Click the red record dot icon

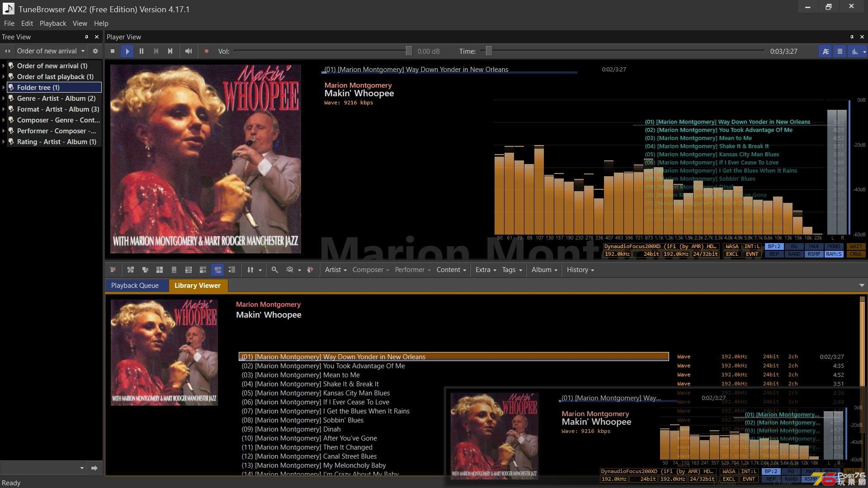(207, 51)
